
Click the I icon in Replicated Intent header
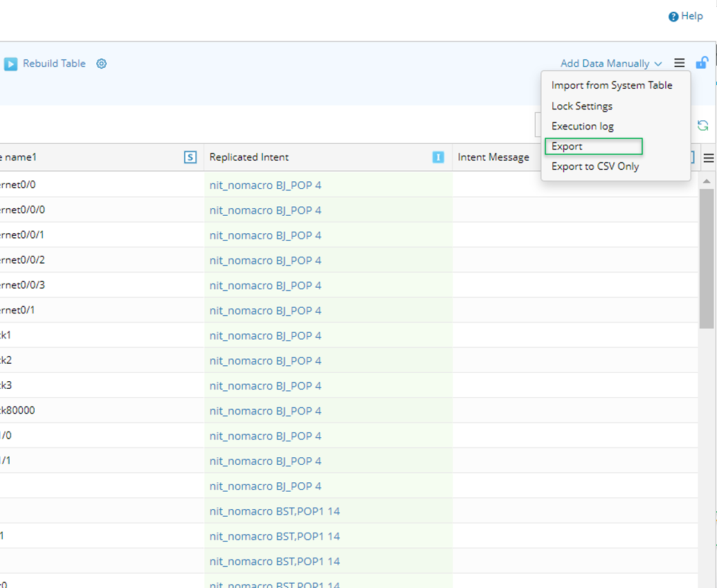438,157
